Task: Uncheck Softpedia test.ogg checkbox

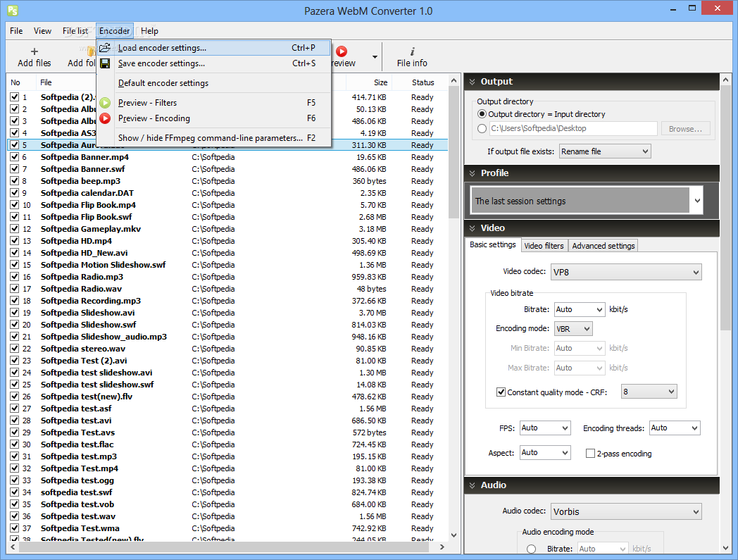Action: [15, 480]
